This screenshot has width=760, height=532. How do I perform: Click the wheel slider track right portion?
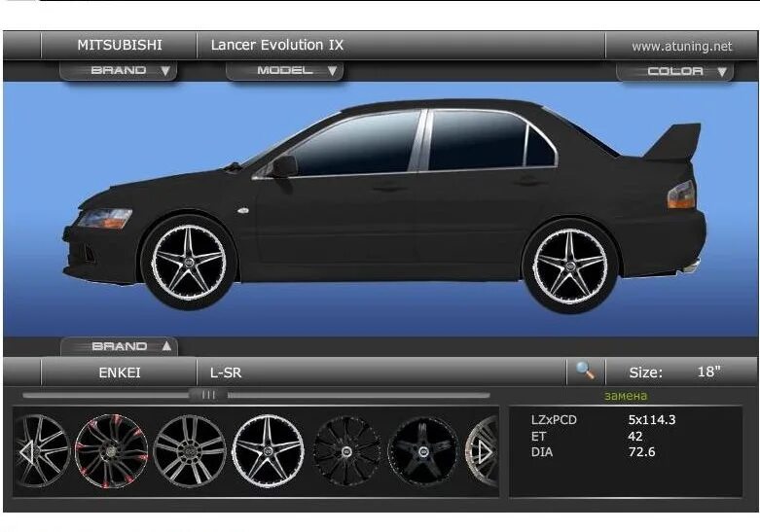359,396
